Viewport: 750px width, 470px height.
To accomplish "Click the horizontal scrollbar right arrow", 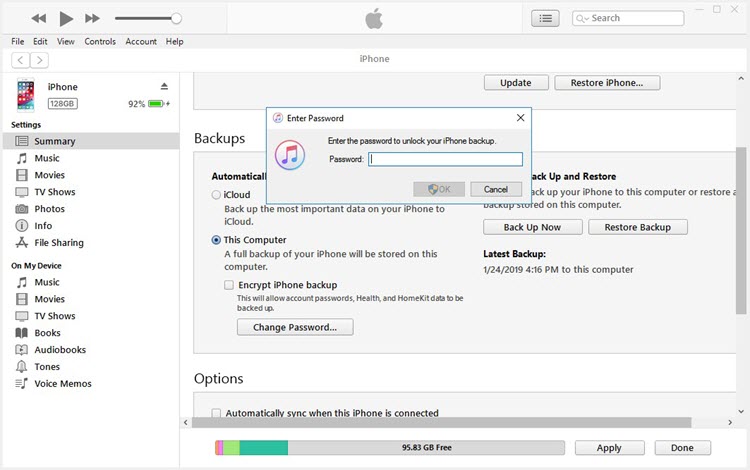I will 730,422.
